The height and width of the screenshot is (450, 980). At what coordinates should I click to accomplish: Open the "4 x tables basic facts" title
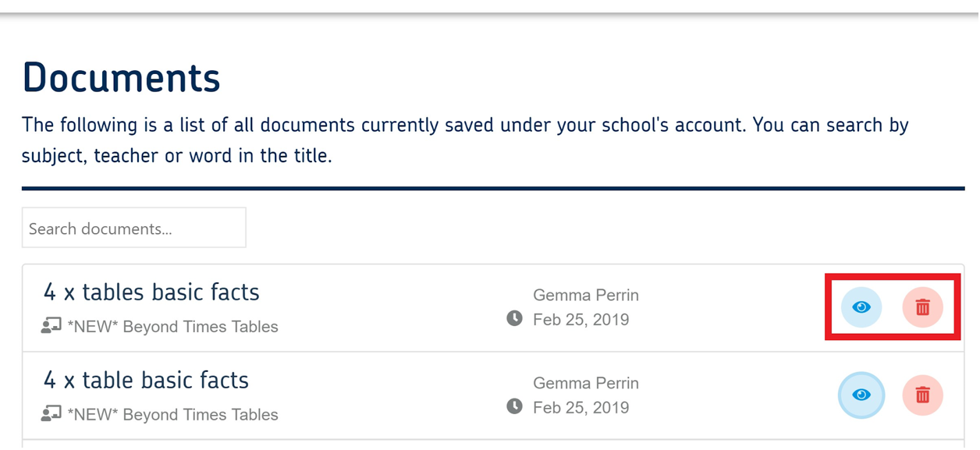point(151,292)
